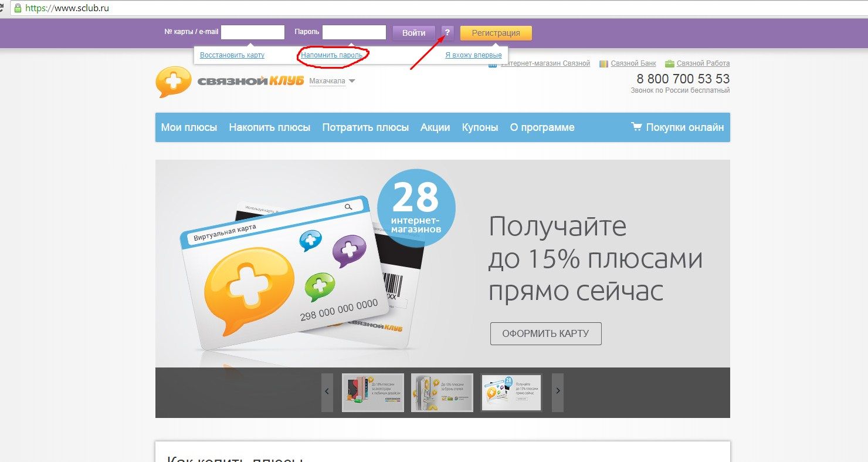Click the Регистрация button
The height and width of the screenshot is (462, 868).
pos(496,33)
